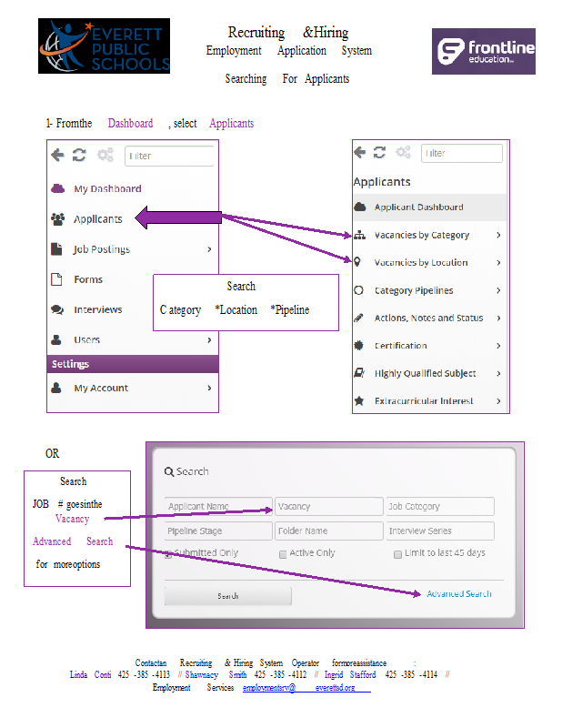
Task: Click refresh icon in right Applicants panel
Action: click(x=379, y=152)
